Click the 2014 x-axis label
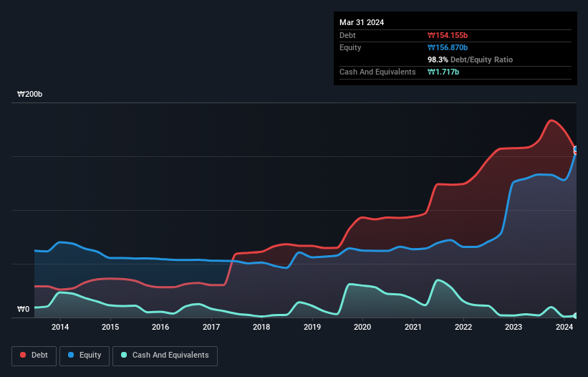The width and height of the screenshot is (588, 377). (x=60, y=327)
